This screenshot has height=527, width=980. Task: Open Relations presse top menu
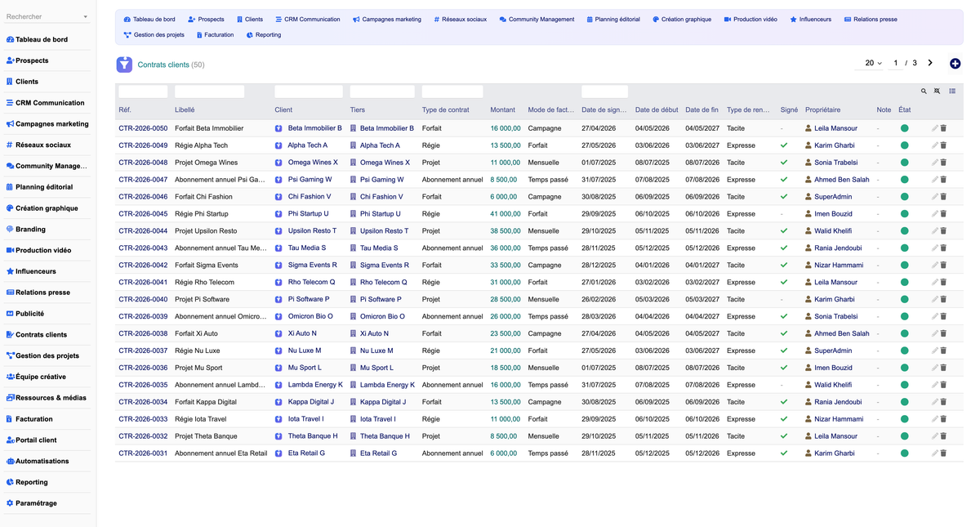tap(871, 20)
